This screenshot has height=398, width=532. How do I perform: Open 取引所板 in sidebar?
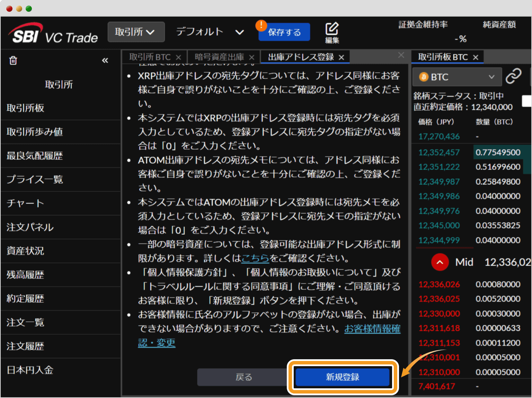click(61, 108)
